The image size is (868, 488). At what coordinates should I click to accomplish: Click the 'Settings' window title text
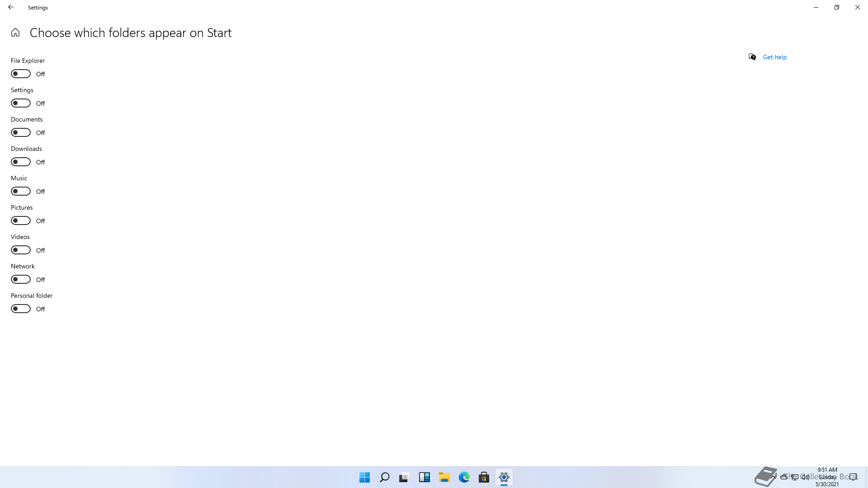[38, 8]
